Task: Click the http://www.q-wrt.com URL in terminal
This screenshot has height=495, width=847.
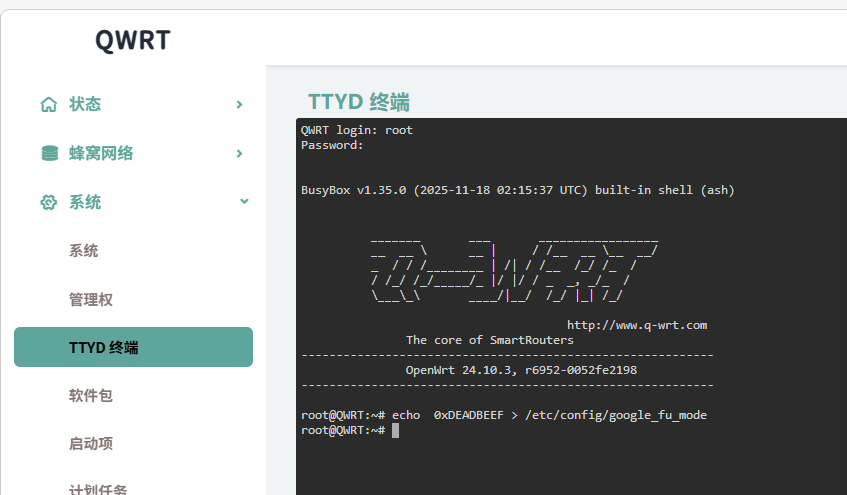Action: [x=637, y=325]
